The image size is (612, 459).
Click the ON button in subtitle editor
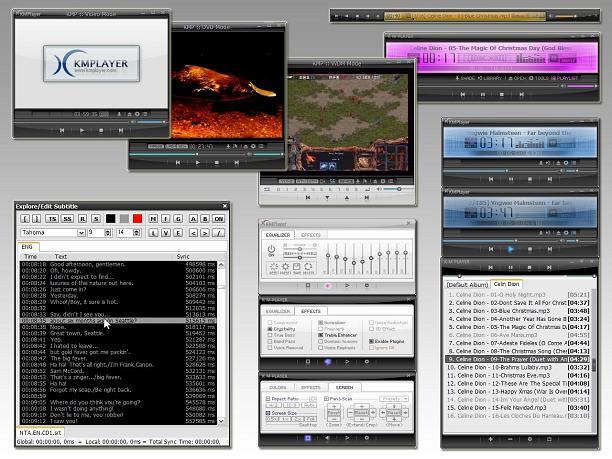click(219, 218)
